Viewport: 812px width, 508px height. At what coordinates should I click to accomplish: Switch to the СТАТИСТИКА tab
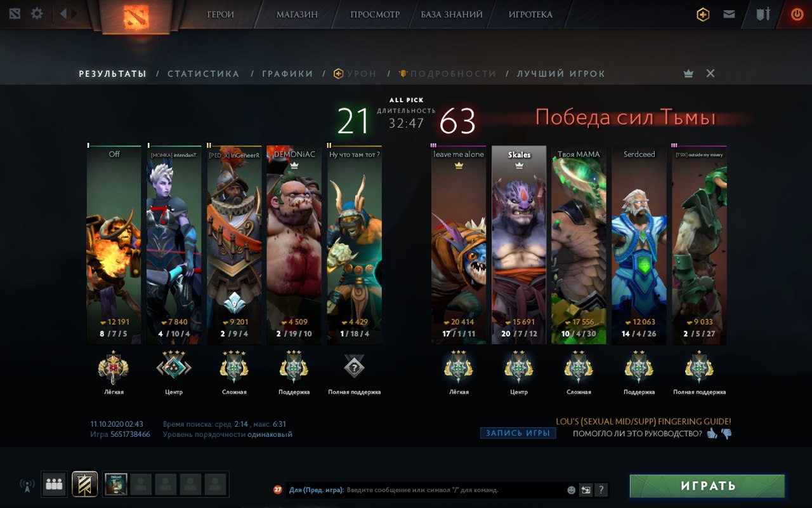[204, 74]
